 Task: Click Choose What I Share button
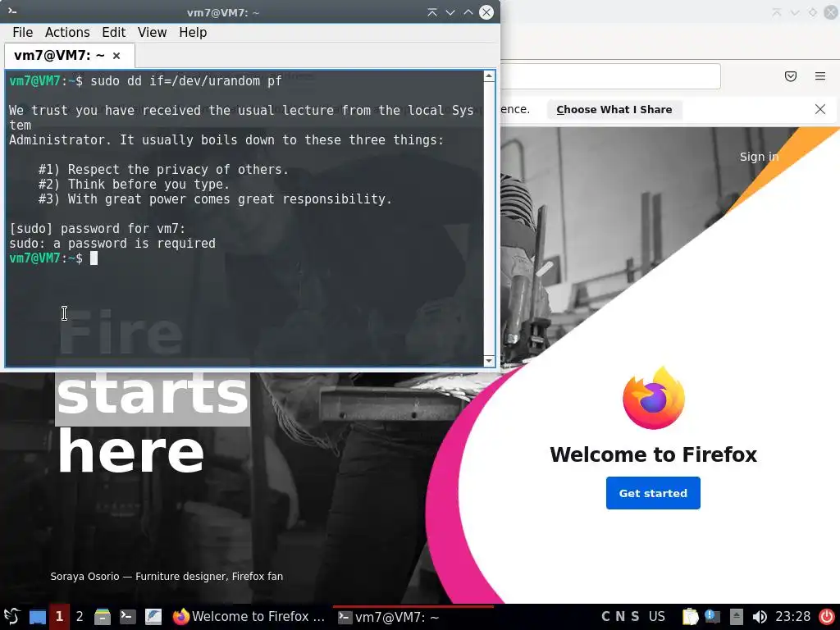tap(614, 110)
